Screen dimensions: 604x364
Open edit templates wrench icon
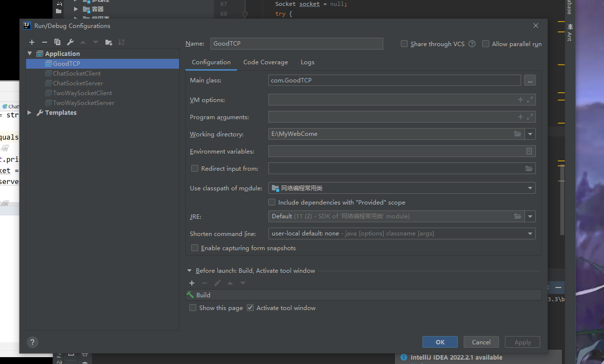point(70,42)
